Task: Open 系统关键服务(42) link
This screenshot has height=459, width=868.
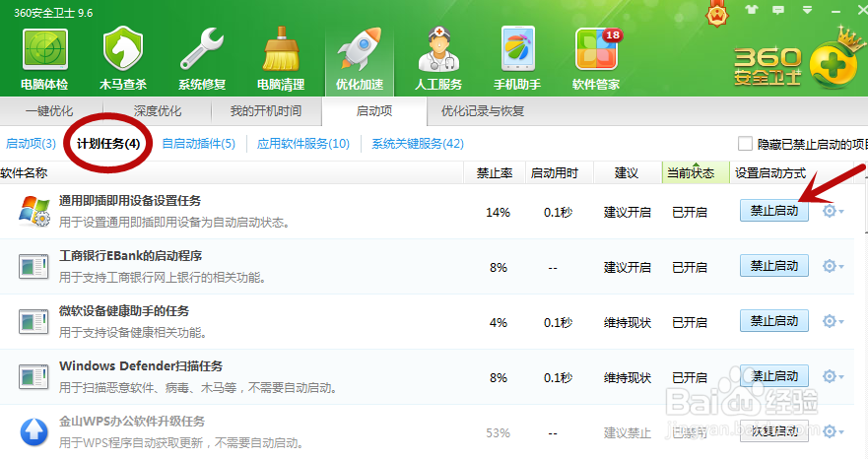Action: point(418,144)
